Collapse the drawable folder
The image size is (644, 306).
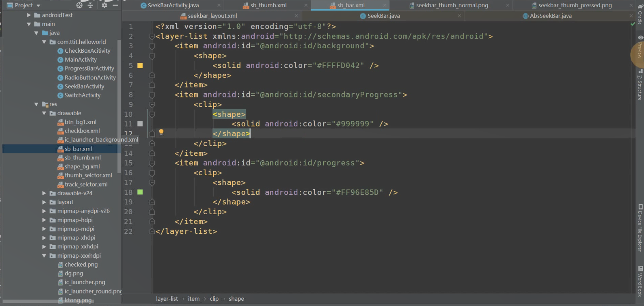44,113
